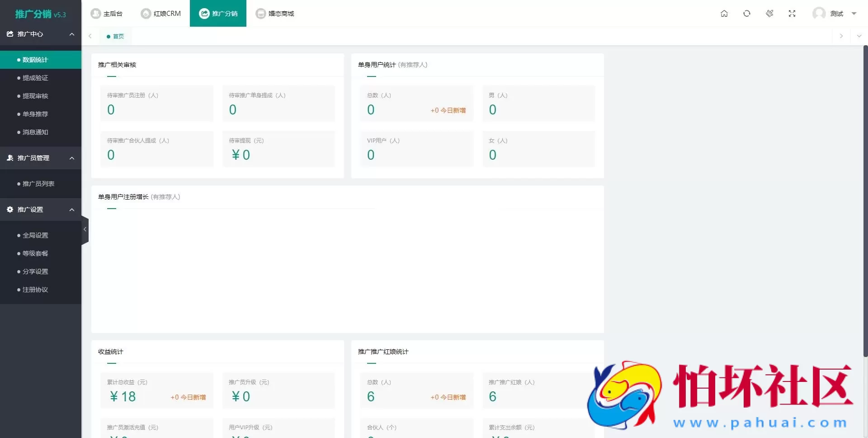Collapse the sidebar with arrow handle
The image size is (868, 438).
(x=85, y=230)
